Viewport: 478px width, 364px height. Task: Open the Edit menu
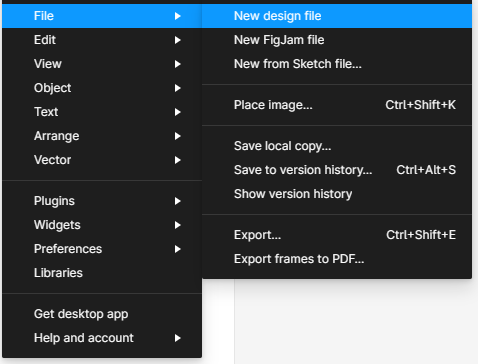click(102, 40)
